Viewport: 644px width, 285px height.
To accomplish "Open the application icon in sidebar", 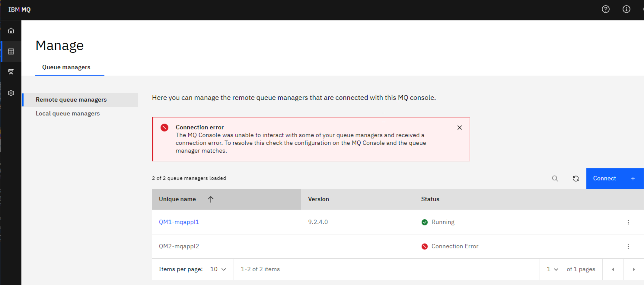I will point(11,72).
